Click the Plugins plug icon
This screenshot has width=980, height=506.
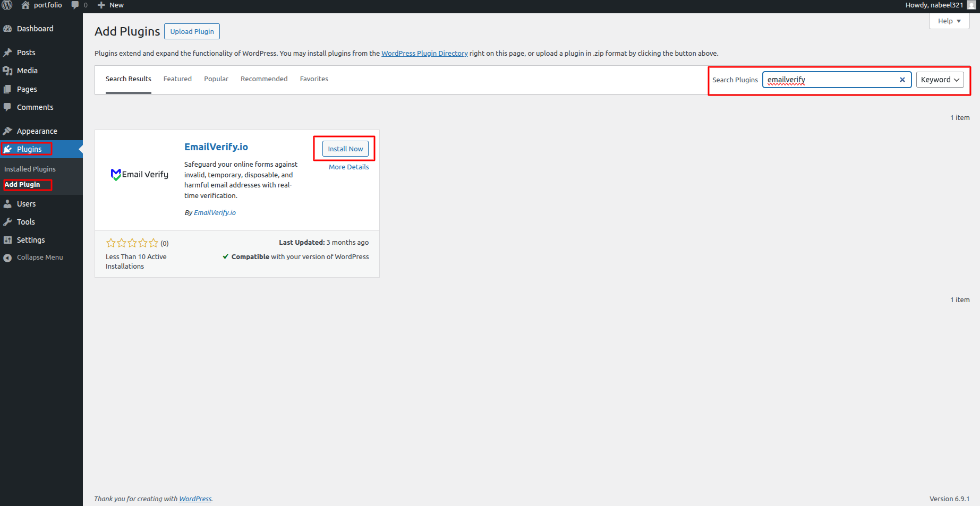point(7,149)
